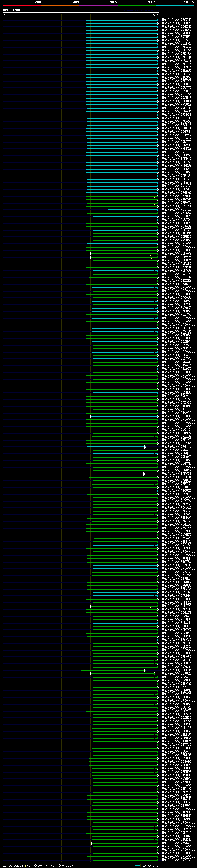Select the UniRef100_Q0VQ52 label
The height and width of the screenshot is (868, 197).
click(177, 240)
